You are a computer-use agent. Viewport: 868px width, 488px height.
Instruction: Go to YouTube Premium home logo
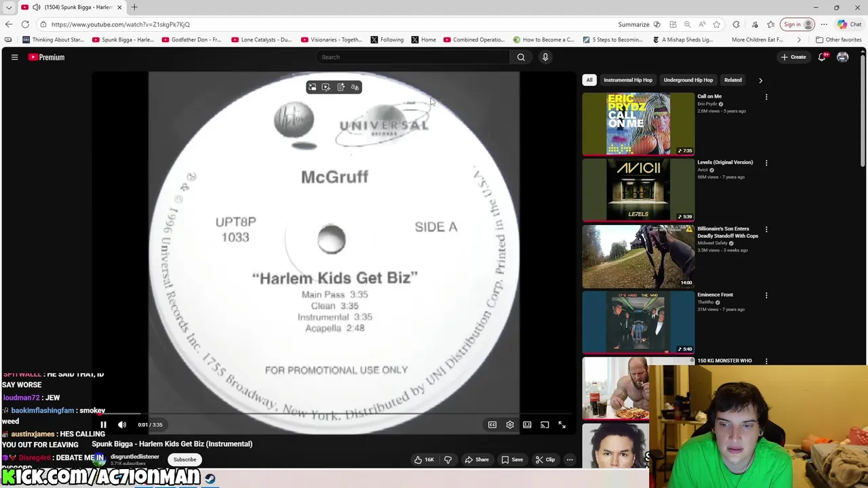(46, 57)
